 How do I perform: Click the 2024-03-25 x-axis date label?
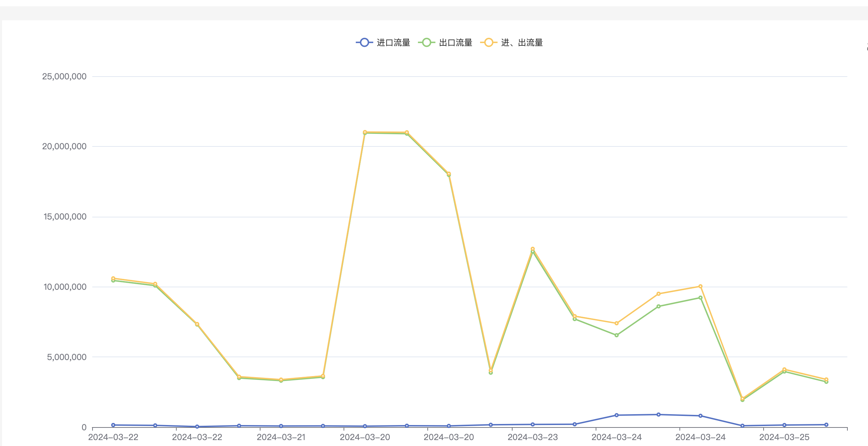[784, 437]
